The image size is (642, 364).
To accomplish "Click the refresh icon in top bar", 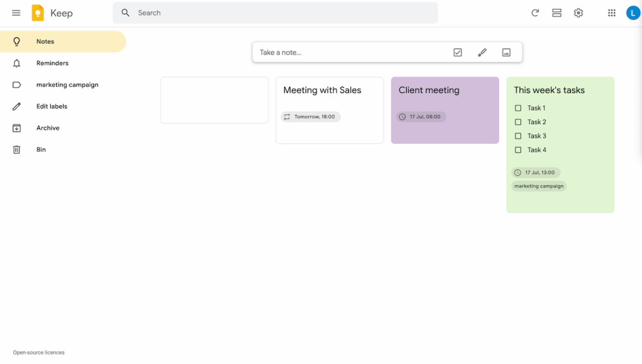I will coord(535,13).
